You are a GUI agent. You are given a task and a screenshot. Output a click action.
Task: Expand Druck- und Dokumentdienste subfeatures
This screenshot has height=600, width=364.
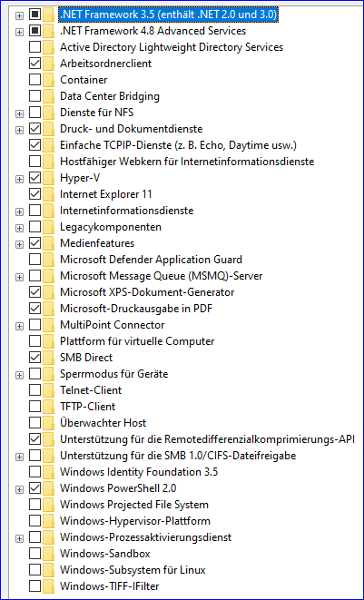(19, 130)
